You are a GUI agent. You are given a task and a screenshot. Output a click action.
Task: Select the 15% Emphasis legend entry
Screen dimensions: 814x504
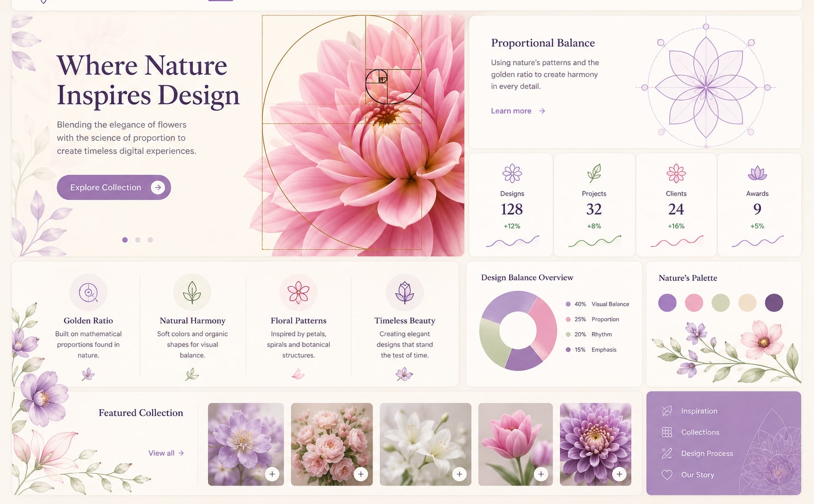(591, 350)
